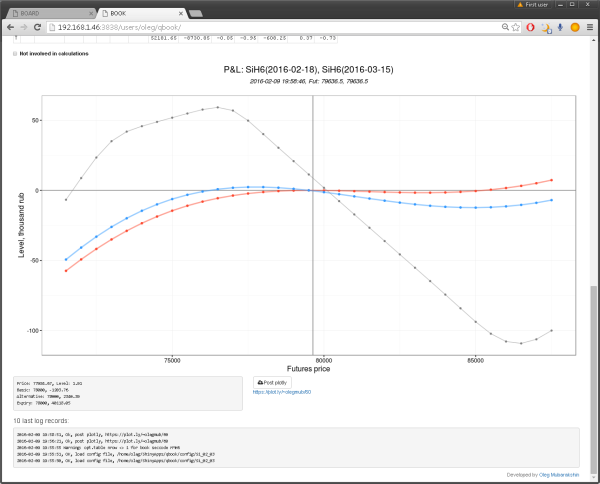
Task: Click the gray curve peak point near 76500
Action: 218,107
